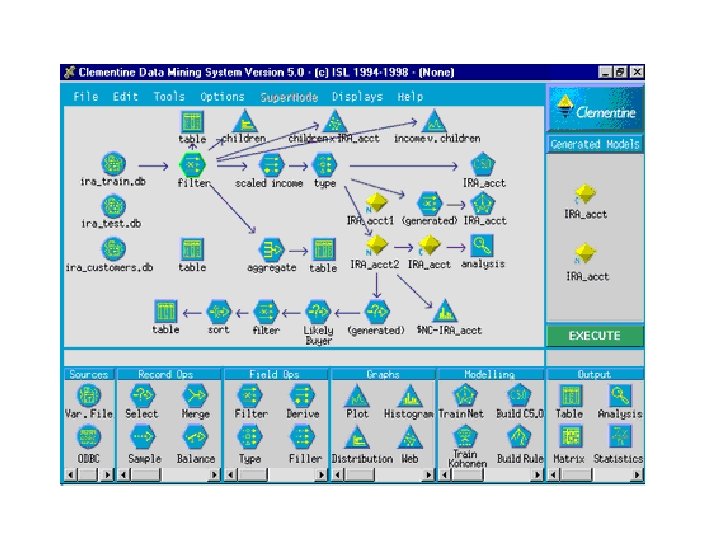Pick the Type field op palette icon
The width and height of the screenshot is (720, 540).
click(250, 437)
